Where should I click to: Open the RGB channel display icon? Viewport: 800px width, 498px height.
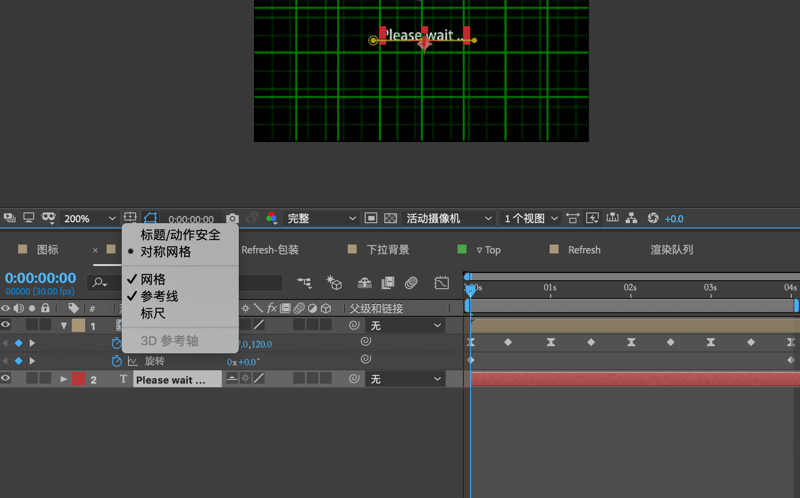pyautogui.click(x=271, y=218)
